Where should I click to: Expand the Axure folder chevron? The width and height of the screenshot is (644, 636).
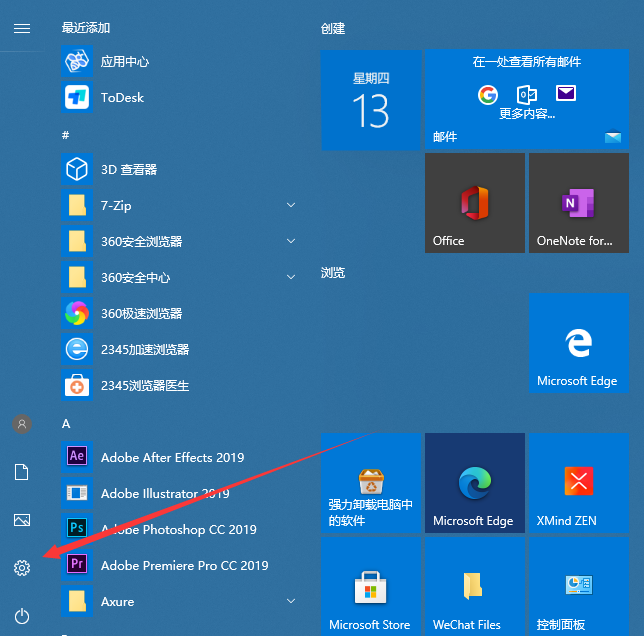[x=291, y=601]
